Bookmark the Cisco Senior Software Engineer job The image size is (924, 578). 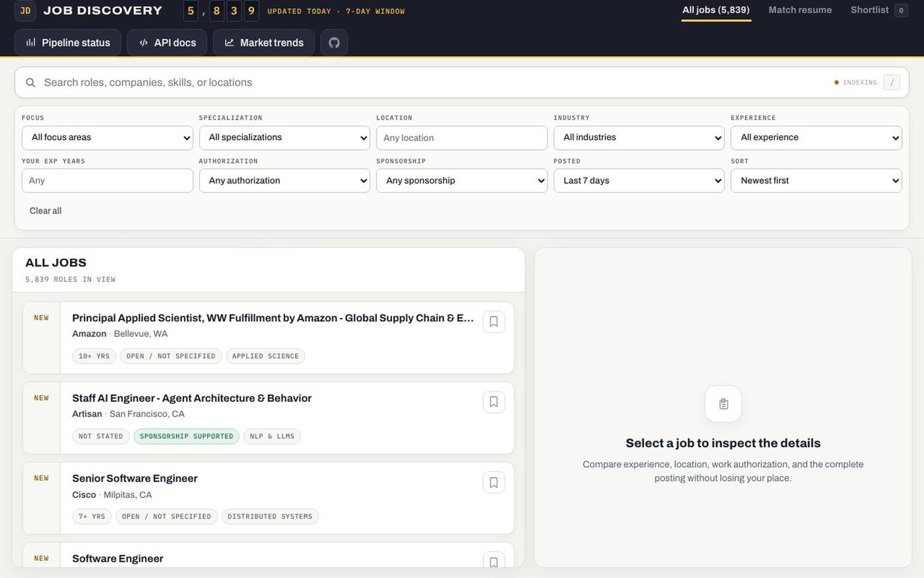(494, 482)
